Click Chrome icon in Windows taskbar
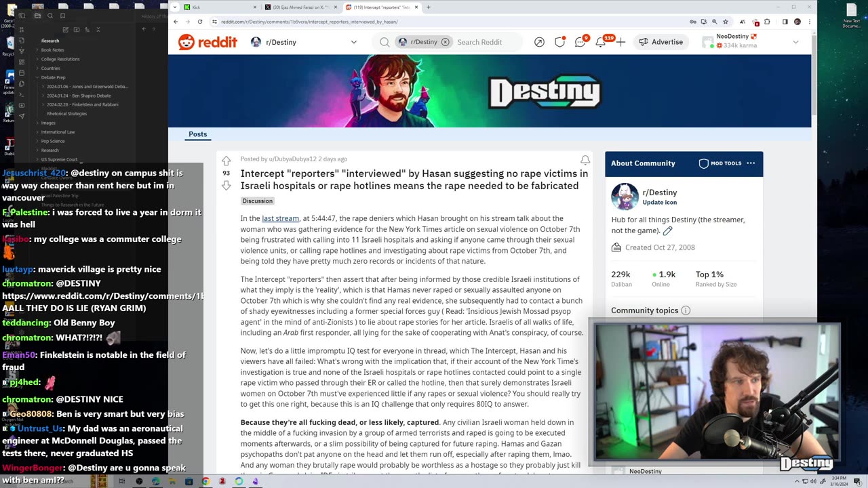Screen dimensions: 868x488 205,481
